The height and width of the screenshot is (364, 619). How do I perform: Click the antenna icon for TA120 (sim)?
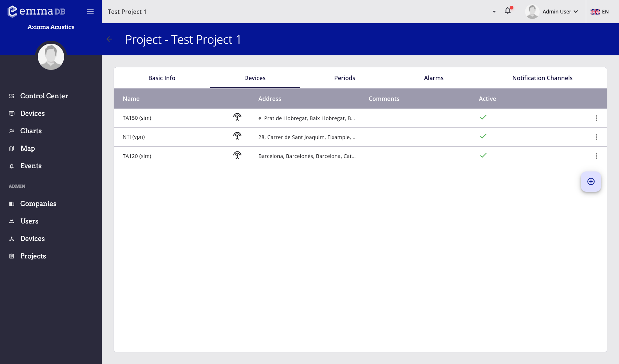point(237,155)
